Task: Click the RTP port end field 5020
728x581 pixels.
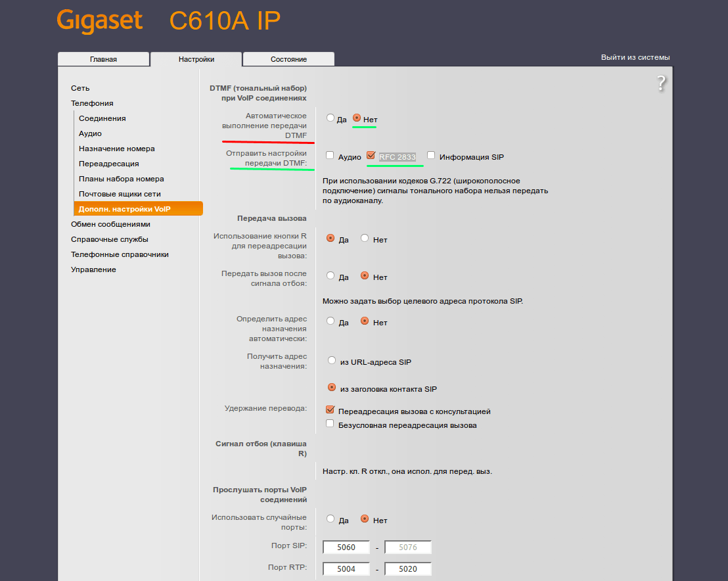Action: (407, 569)
